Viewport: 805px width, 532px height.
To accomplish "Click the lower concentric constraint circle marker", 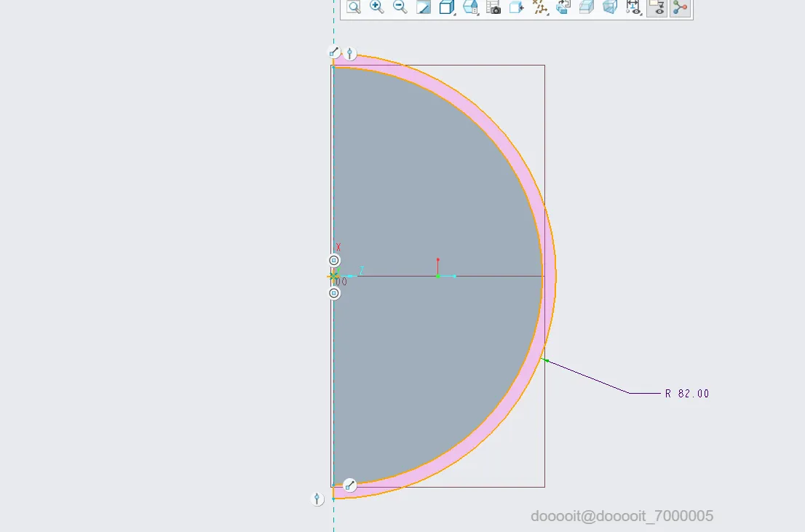I will tap(333, 293).
